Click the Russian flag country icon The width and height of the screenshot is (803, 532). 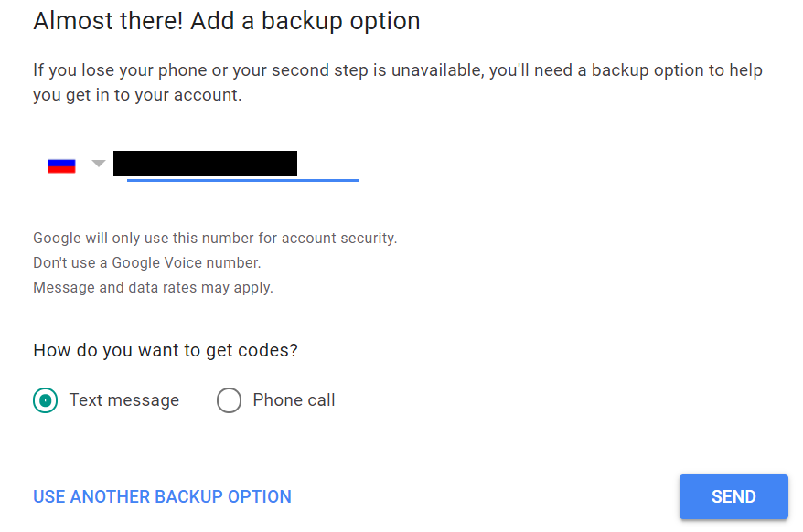[x=61, y=165]
